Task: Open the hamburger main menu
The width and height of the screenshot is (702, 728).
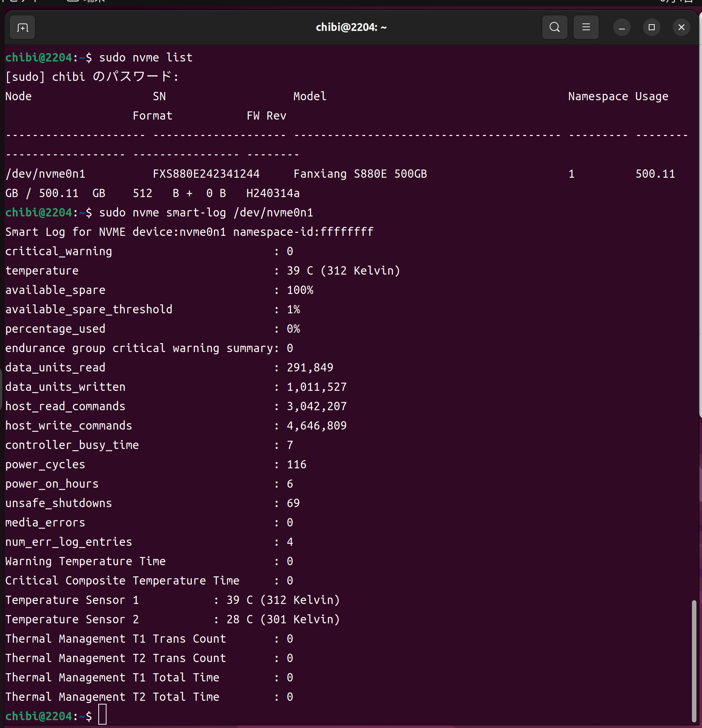Action: [586, 28]
